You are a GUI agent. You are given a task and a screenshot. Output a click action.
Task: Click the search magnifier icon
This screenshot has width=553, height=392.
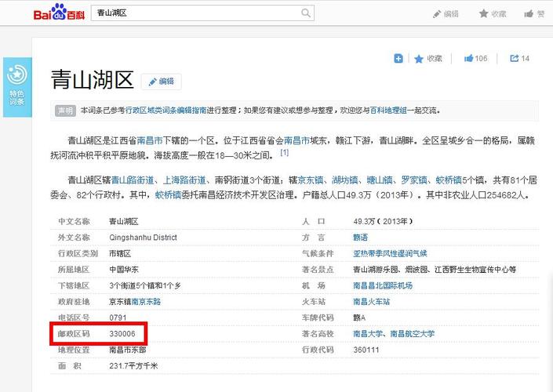point(306,13)
